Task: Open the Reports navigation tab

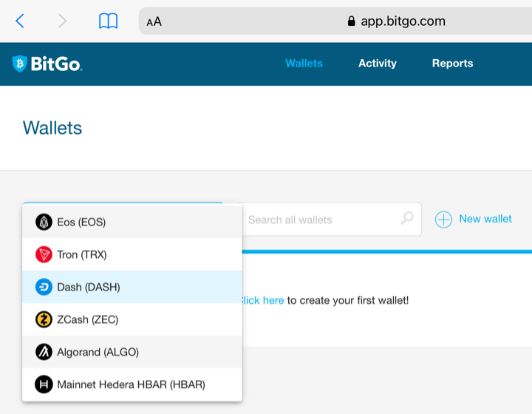Action: (452, 64)
